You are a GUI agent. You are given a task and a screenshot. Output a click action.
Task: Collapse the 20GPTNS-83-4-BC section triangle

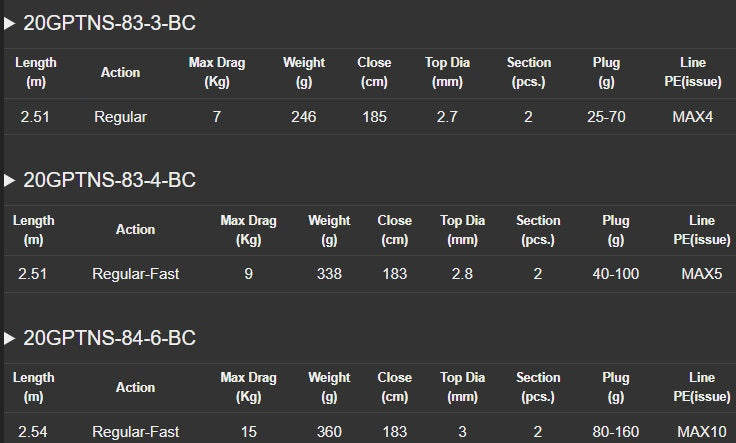(10, 181)
